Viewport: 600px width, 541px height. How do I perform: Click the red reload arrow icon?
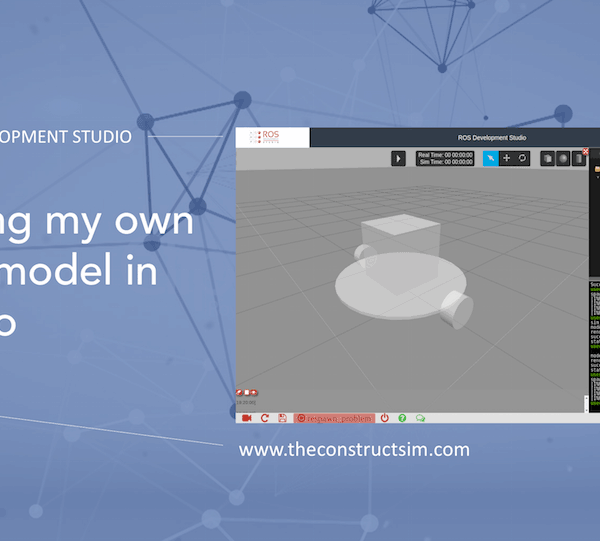[265, 418]
